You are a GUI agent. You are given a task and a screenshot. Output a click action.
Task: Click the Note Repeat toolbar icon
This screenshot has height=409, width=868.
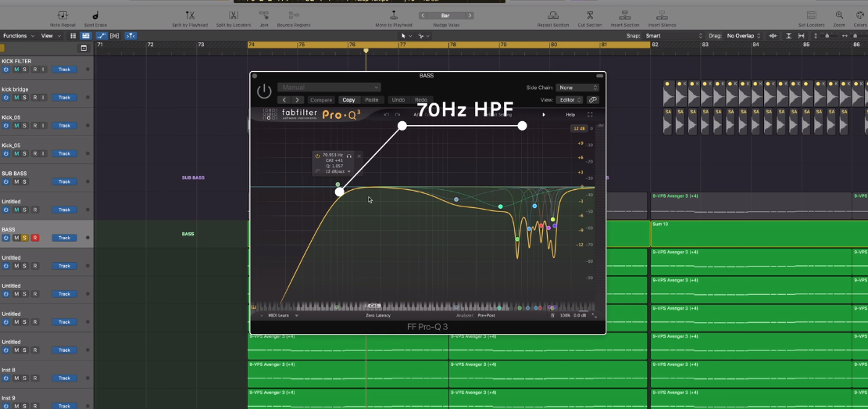[63, 16]
